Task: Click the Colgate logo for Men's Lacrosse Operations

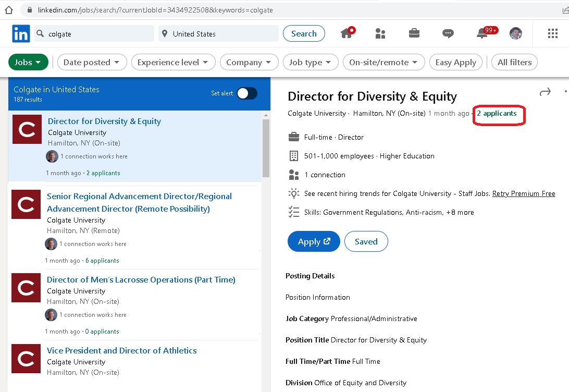Action: (x=26, y=288)
